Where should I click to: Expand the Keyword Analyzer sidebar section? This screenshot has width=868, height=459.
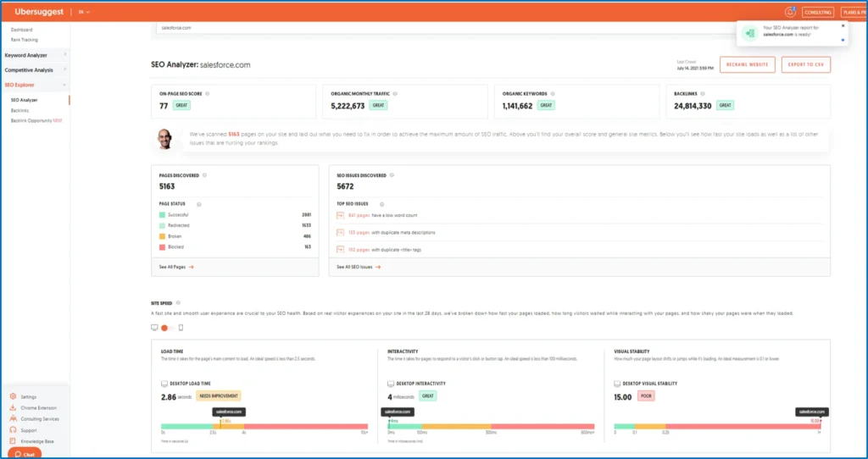point(36,55)
